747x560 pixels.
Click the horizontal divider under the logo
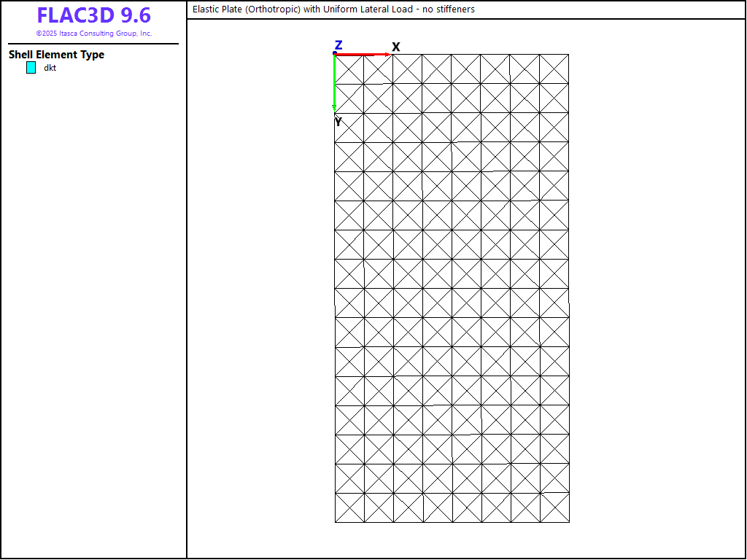93,44
